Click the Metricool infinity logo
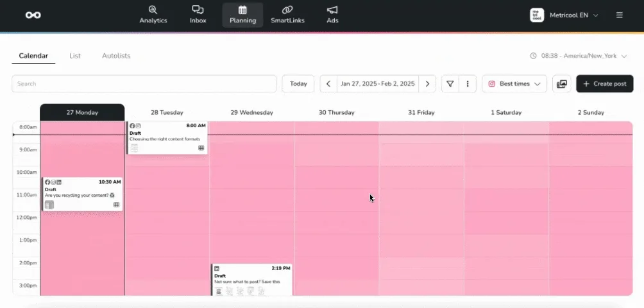This screenshot has width=644, height=308. (33, 15)
